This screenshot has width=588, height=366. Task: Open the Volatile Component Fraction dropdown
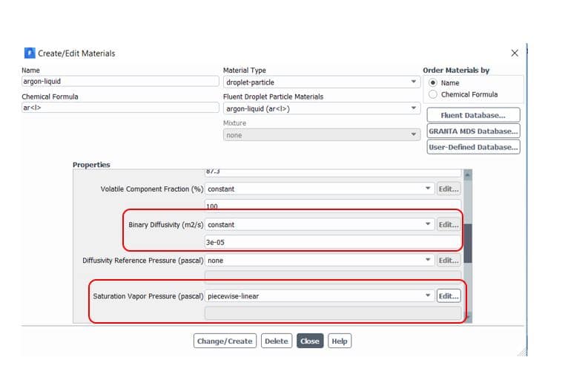[319, 189]
